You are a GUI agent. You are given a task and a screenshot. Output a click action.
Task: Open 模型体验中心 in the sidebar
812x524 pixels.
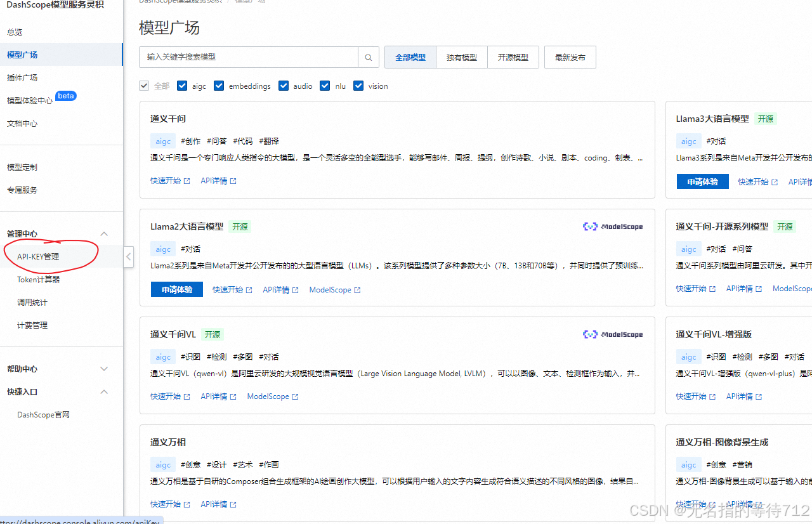30,101
